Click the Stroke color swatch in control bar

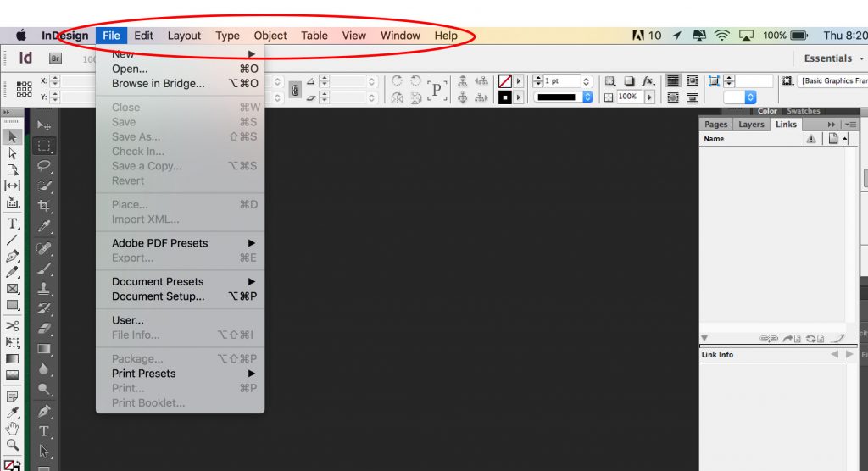point(505,97)
